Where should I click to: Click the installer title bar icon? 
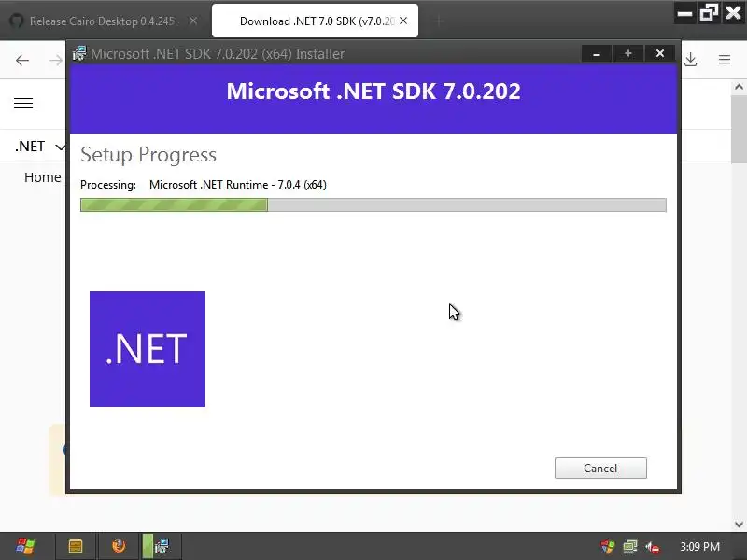point(79,53)
